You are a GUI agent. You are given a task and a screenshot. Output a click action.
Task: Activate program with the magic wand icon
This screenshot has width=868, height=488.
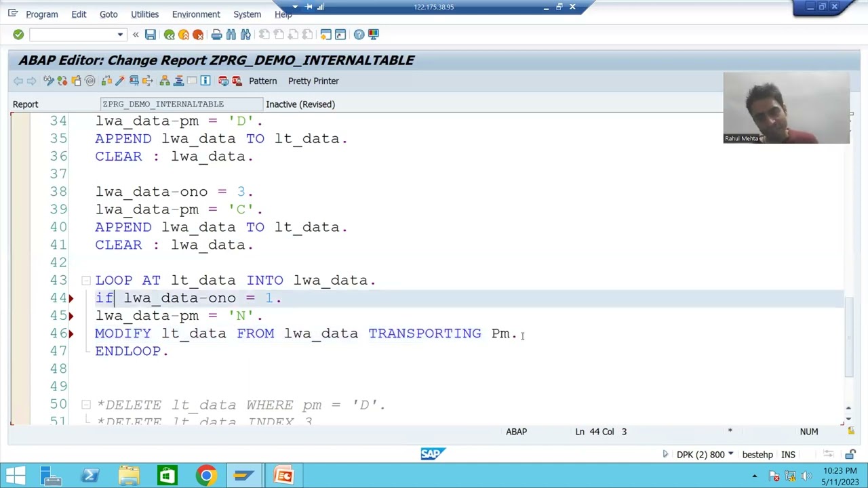120,81
